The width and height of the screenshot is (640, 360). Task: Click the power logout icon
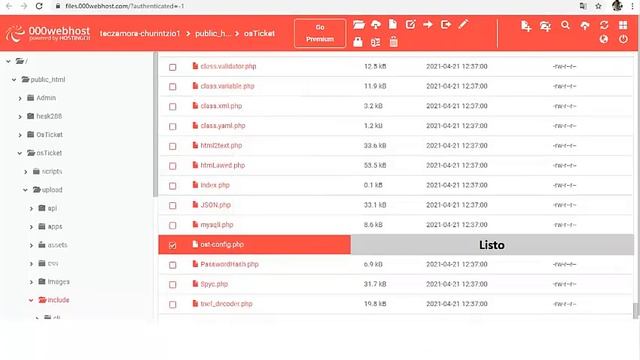(x=623, y=40)
